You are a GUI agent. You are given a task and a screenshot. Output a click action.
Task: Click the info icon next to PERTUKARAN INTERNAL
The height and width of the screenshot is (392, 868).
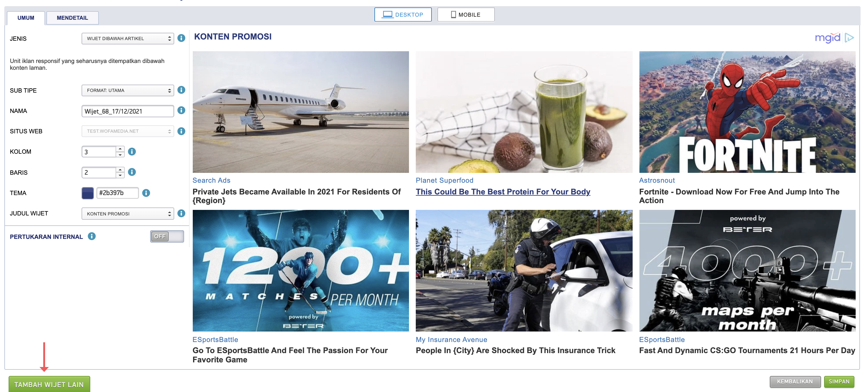pyautogui.click(x=92, y=236)
